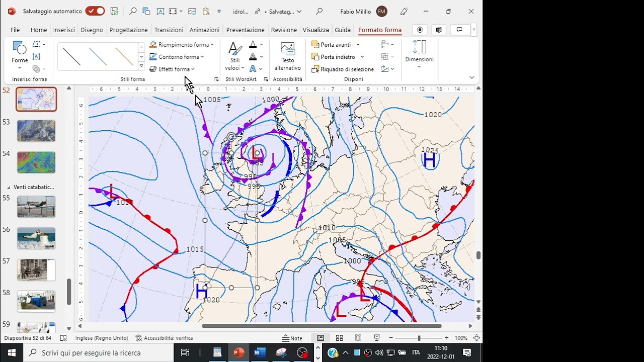Screen dimensions: 644x362
Task: Click the Testo alternativo button
Action: pyautogui.click(x=288, y=56)
